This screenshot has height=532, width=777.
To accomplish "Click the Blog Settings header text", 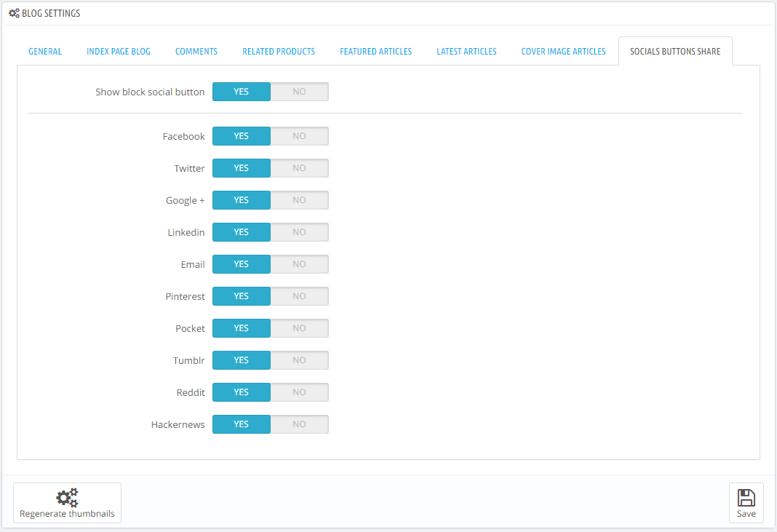I will [51, 13].
